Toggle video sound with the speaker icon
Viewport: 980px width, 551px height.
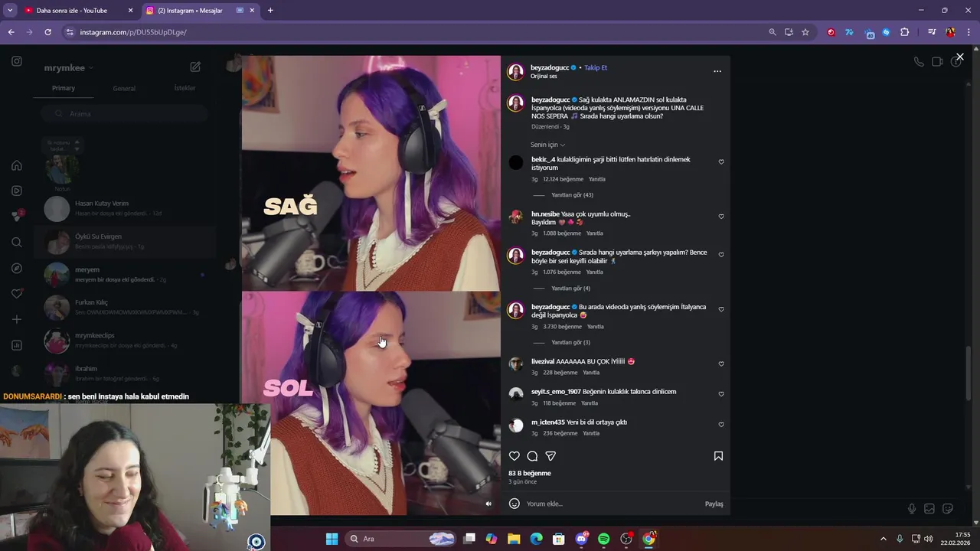[x=488, y=504]
